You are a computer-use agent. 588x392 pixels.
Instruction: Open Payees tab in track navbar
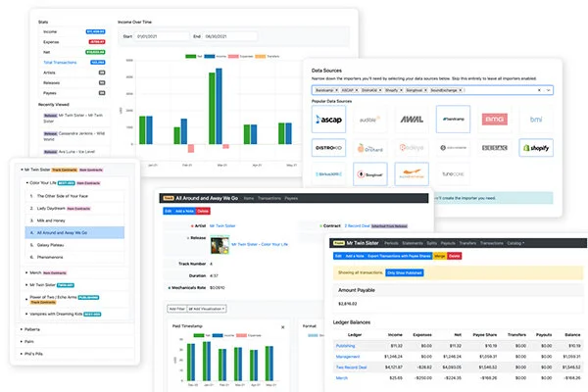pos(291,198)
